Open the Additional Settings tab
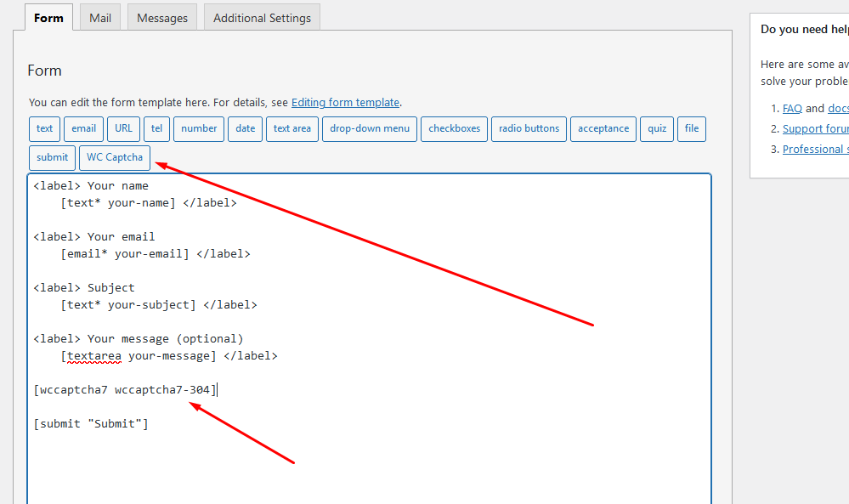 [262, 18]
